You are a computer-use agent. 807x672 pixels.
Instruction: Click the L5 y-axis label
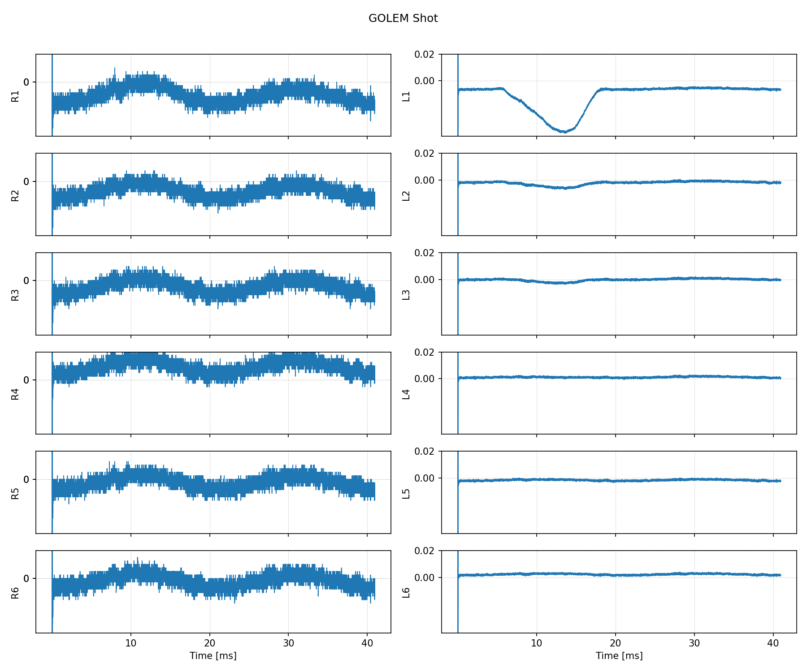[x=406, y=493]
